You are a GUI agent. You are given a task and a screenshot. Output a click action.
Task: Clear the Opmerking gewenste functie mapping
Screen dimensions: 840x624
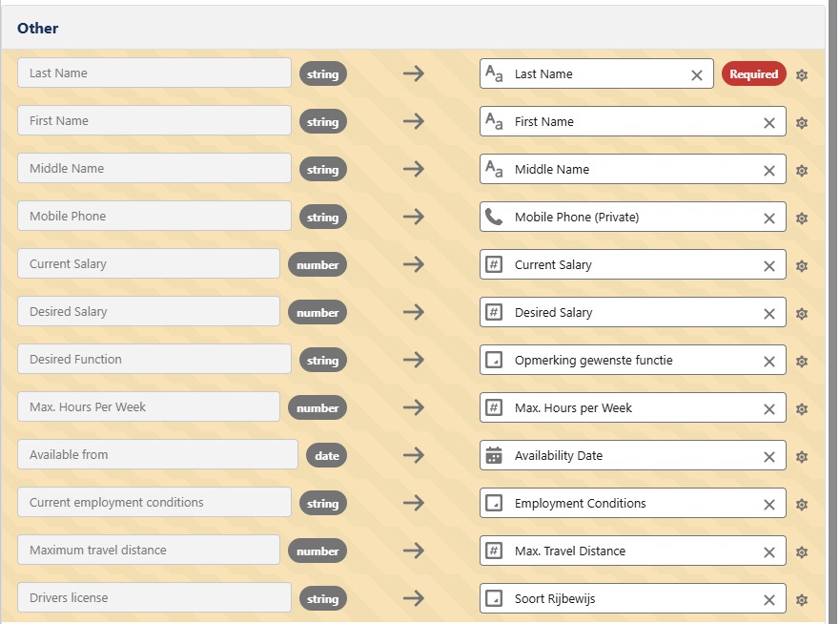(768, 361)
